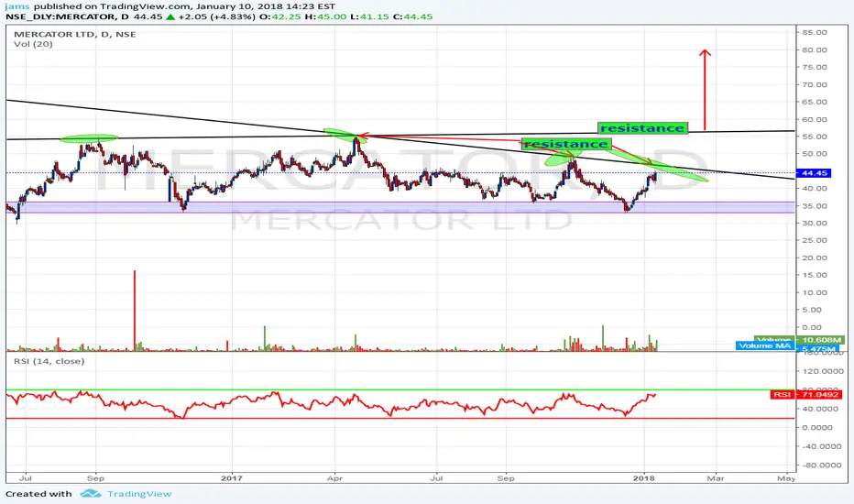The height and width of the screenshot is (504, 854).
Task: Click the 'Apr' time axis label
Action: [334, 478]
